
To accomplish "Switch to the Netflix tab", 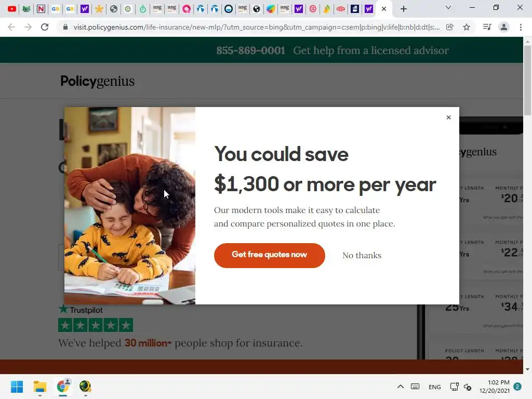I will click(41, 9).
